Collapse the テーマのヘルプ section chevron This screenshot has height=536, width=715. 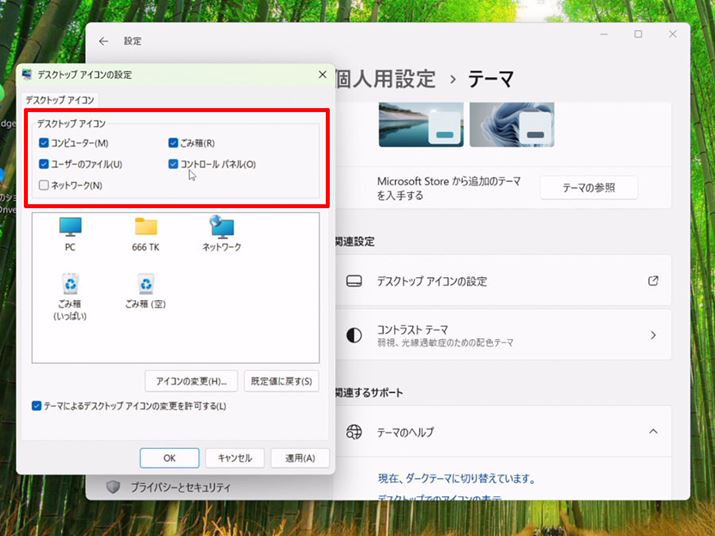[x=653, y=432]
